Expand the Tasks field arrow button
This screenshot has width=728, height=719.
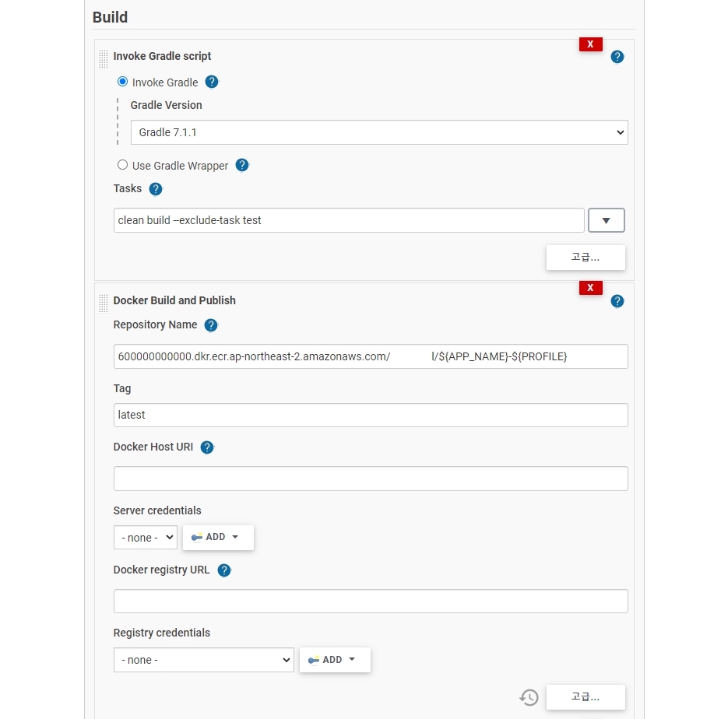[x=607, y=220]
